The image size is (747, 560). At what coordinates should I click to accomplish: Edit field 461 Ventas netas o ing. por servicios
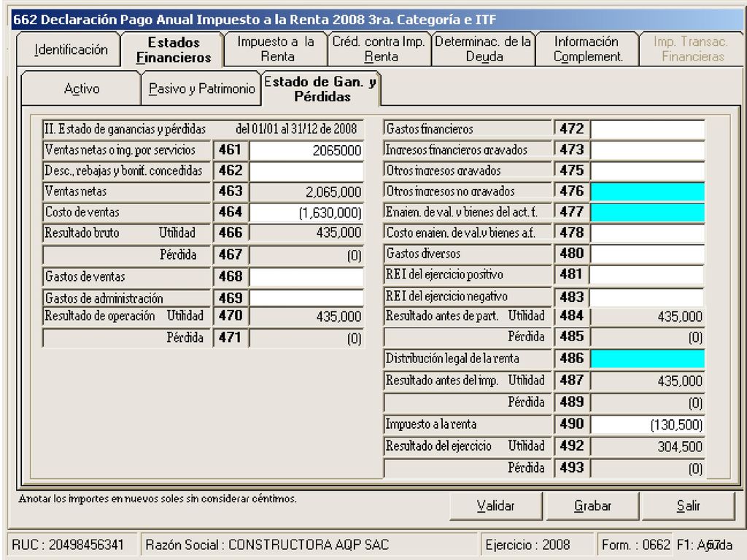[306, 150]
